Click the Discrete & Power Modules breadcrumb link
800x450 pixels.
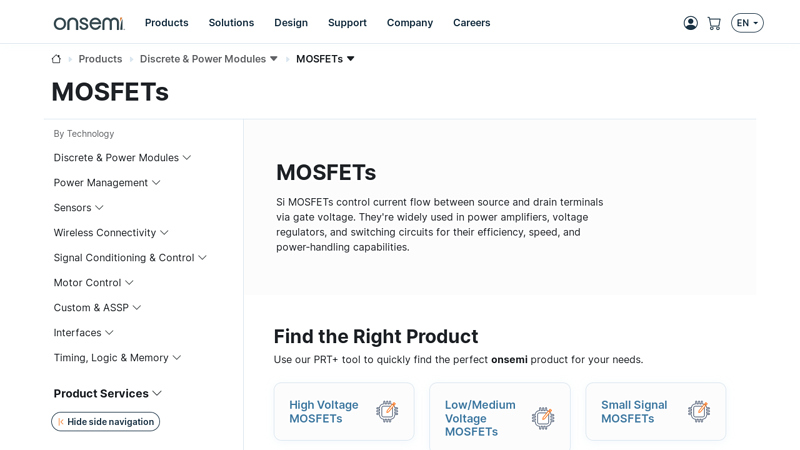pyautogui.click(x=203, y=59)
